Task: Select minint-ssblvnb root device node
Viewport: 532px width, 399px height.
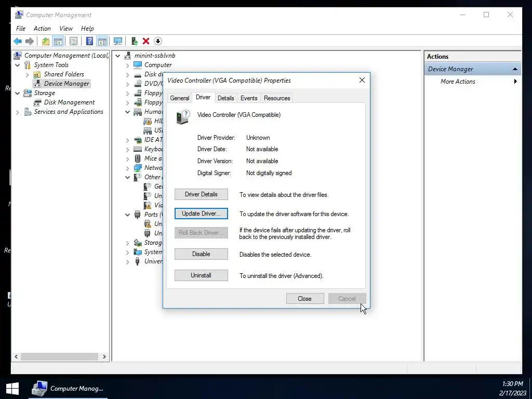Action: click(x=155, y=56)
